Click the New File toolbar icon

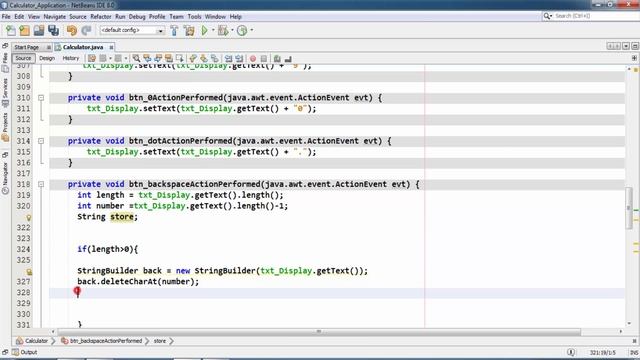click(x=11, y=30)
